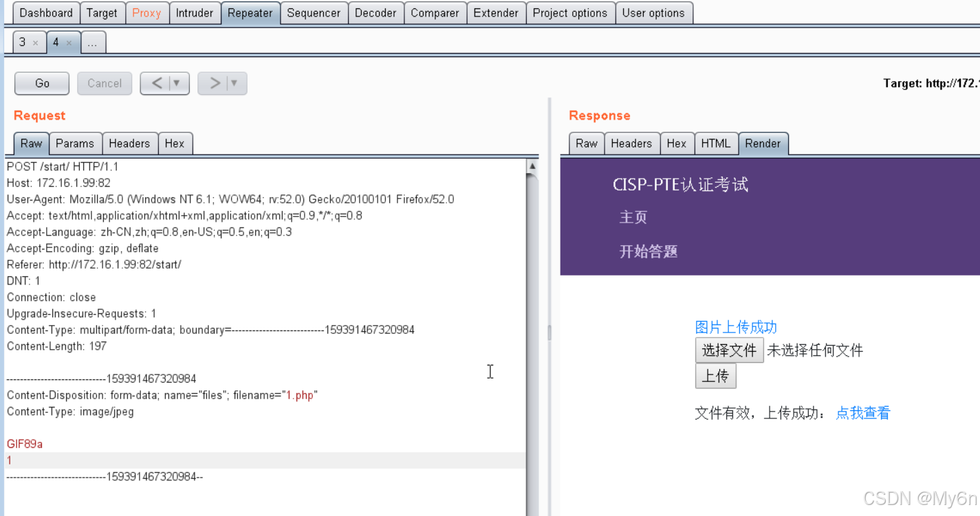Click the 主页 link in rendered page

tap(633, 217)
